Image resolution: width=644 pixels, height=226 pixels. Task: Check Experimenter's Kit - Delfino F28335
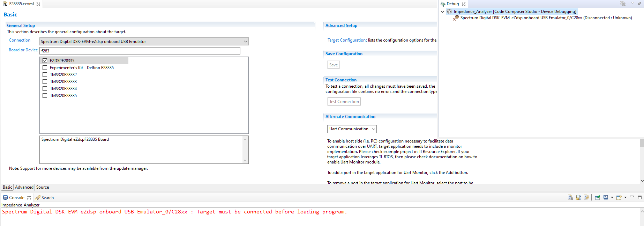tap(45, 67)
